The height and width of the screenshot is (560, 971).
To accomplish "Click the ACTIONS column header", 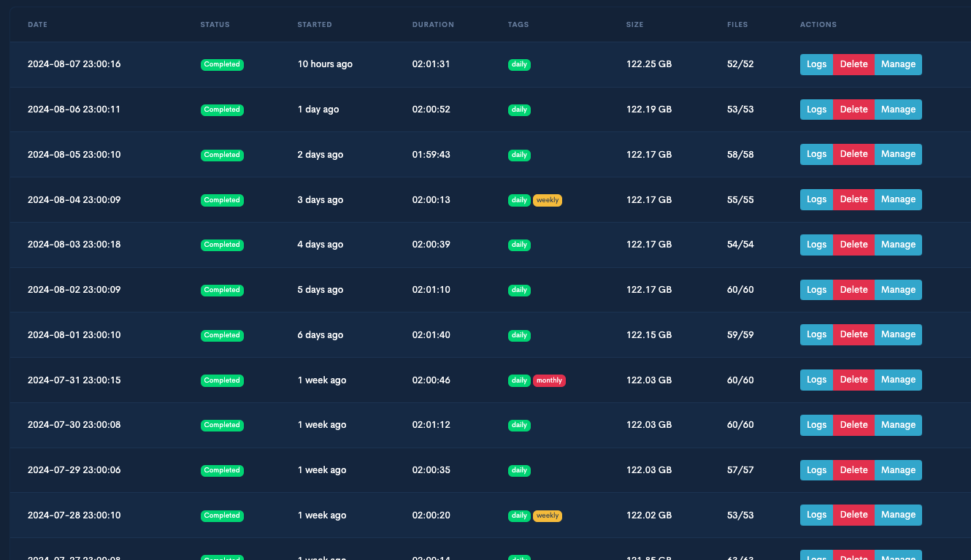I will tap(818, 25).
